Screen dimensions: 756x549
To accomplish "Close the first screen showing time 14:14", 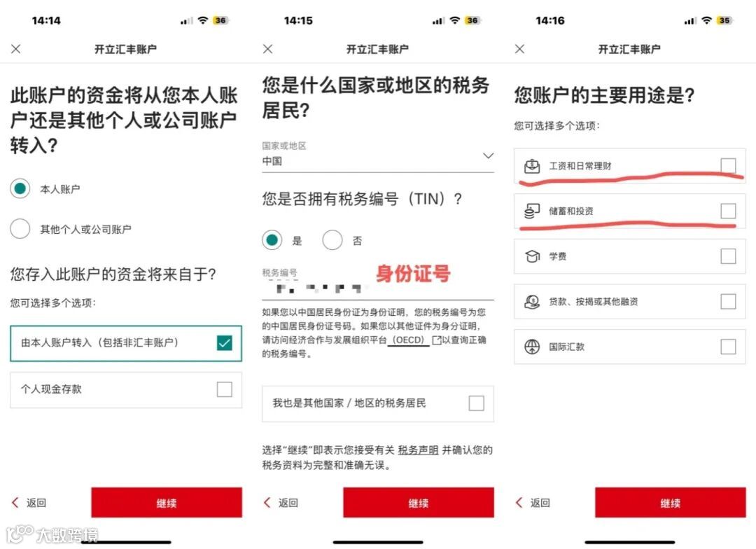I will 16,49.
